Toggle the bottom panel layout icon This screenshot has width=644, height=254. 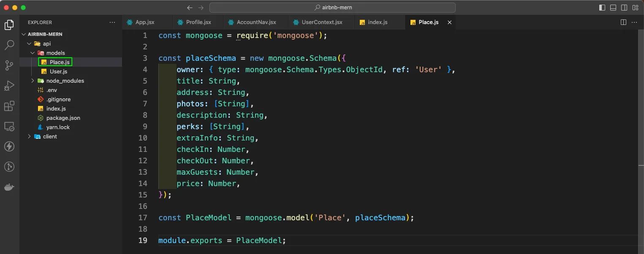(x=613, y=8)
